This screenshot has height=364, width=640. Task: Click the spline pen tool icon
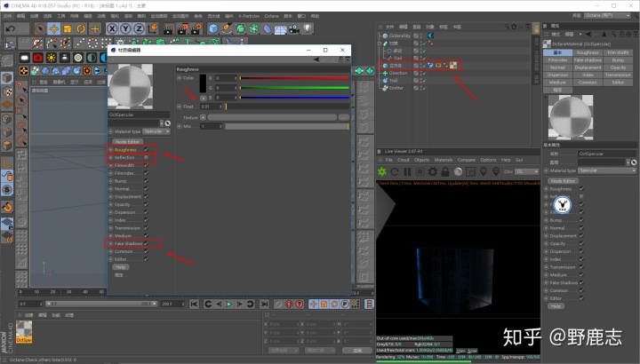pos(227,28)
